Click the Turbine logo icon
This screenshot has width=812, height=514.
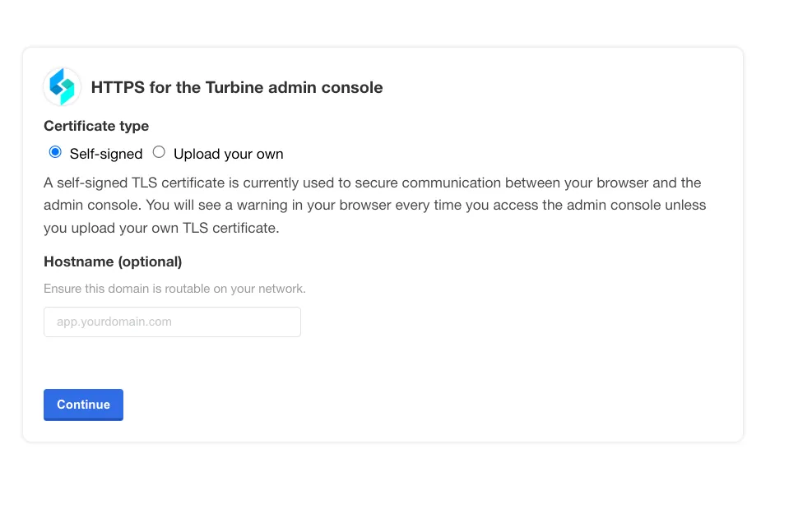point(63,87)
